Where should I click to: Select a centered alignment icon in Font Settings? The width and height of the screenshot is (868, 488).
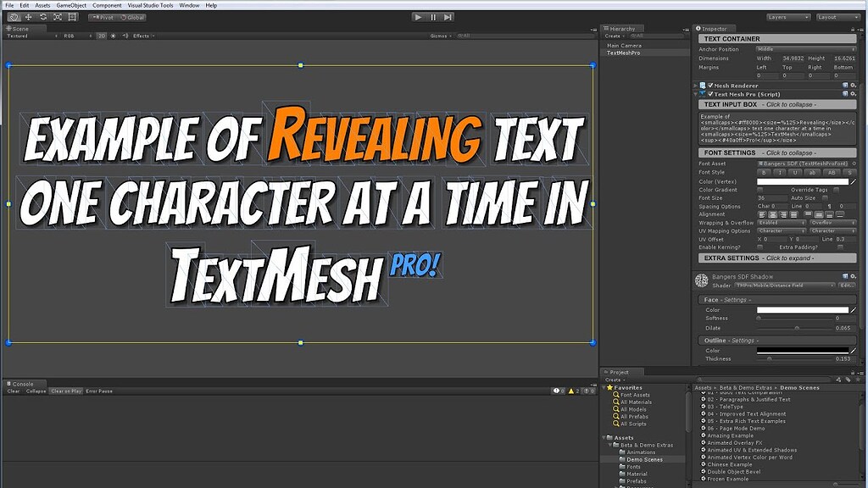772,213
